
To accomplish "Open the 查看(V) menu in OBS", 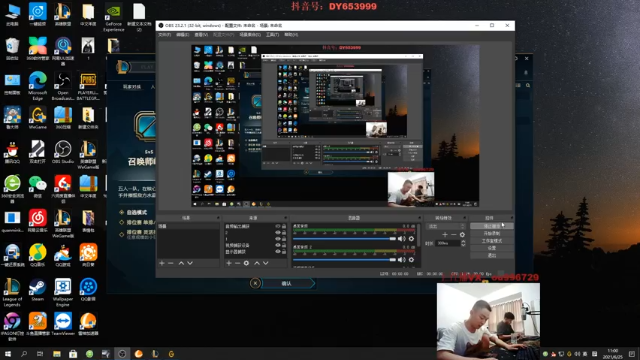I will [201, 35].
